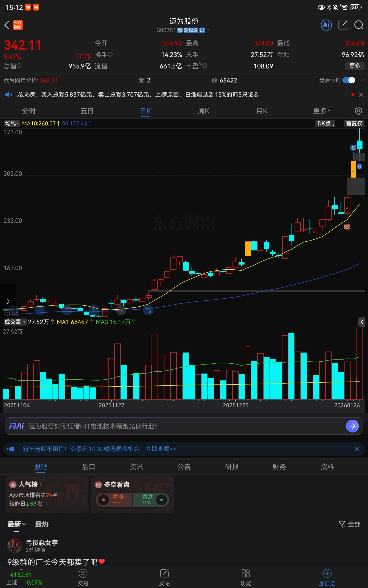Tap the chart scroll-right circle arrow

(121, 310)
